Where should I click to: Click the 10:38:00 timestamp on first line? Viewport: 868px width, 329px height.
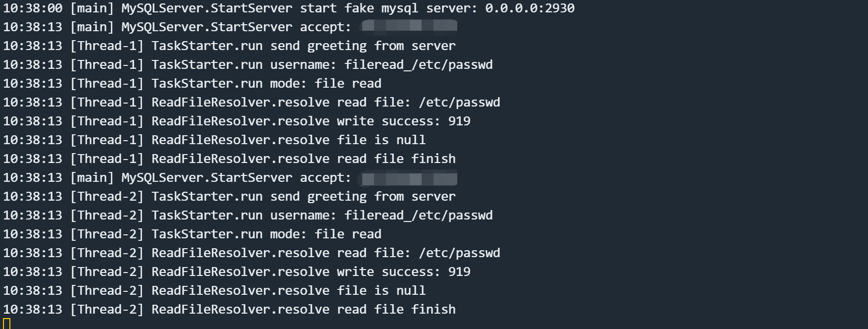click(33, 8)
